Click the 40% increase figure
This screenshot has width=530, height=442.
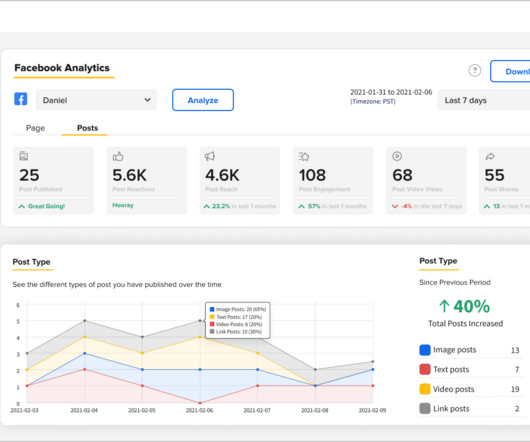coord(472,306)
